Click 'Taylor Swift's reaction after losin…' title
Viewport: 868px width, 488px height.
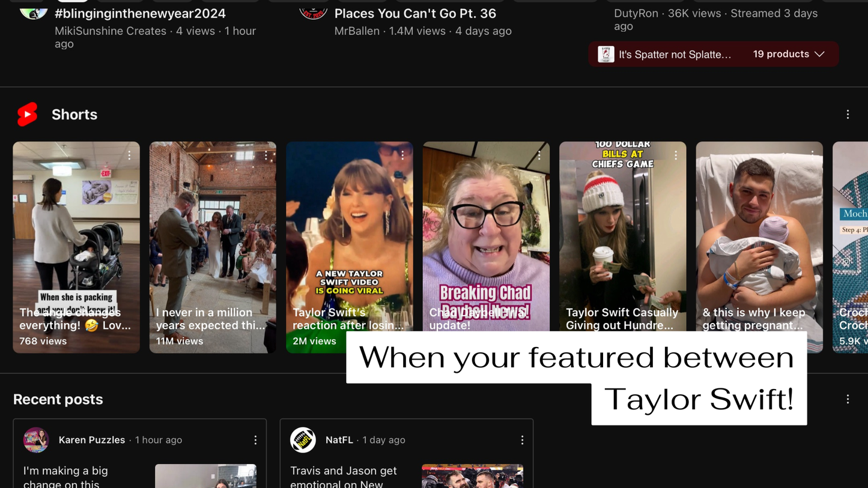pyautogui.click(x=348, y=319)
